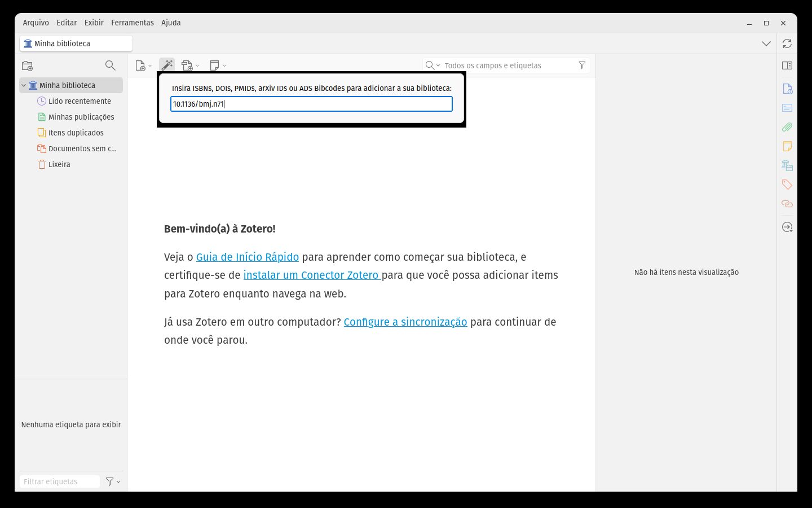Open the tab list chevron
This screenshot has width=812, height=508.
coord(766,43)
